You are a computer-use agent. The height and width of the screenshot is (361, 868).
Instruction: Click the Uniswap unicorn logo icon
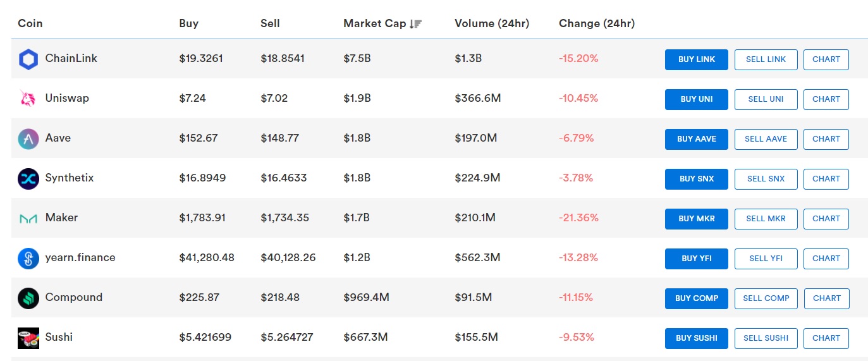click(28, 99)
